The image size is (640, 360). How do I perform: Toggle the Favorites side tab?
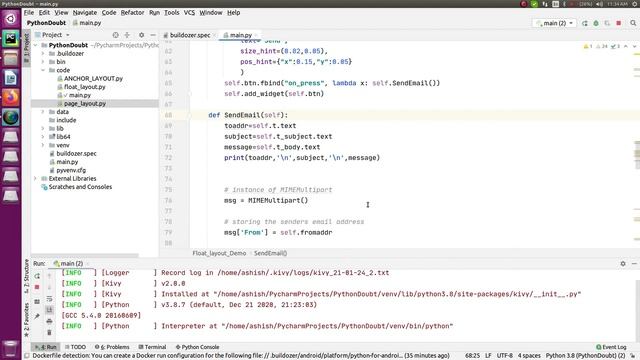27,320
